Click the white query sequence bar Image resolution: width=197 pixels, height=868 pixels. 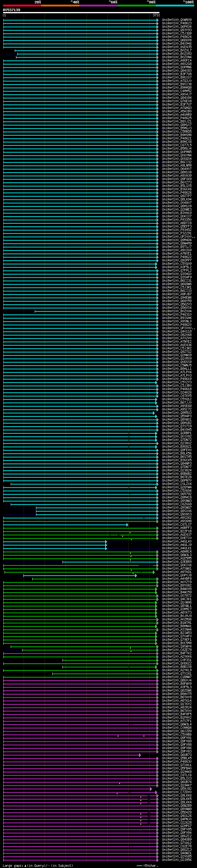(x=81, y=12)
